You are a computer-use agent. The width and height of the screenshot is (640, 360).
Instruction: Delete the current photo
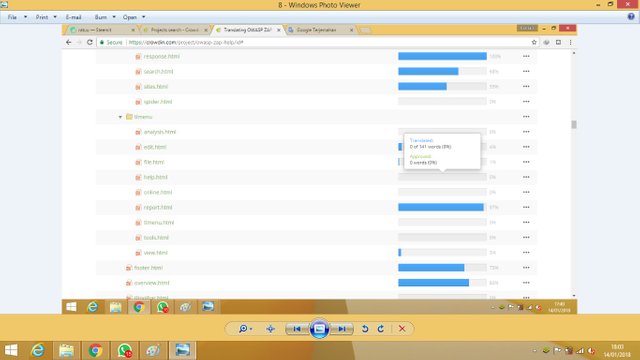tap(402, 329)
